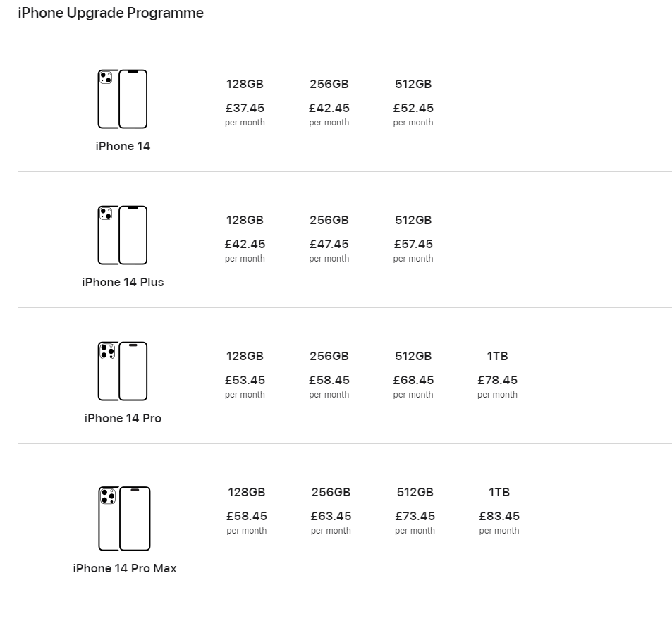Click the iPhone 14 Pro device icon
Image resolution: width=672 pixels, height=621 pixels.
click(123, 371)
